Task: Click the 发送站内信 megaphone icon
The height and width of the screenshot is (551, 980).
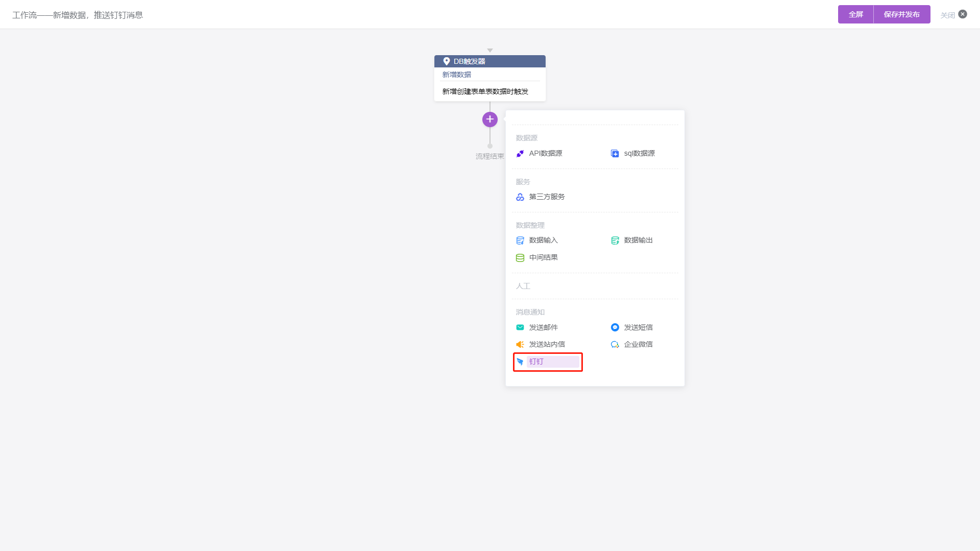Action: point(520,345)
